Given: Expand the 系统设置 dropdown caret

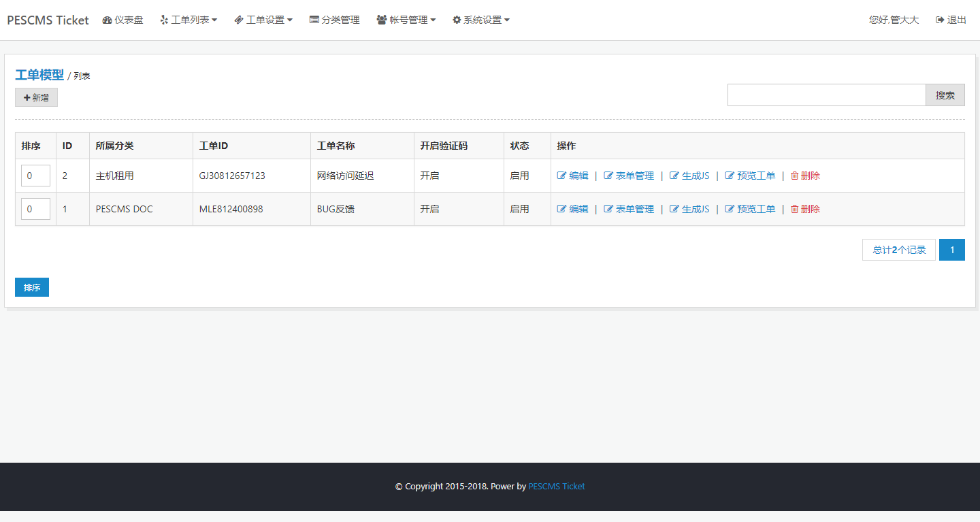Looking at the screenshot, I should (507, 20).
